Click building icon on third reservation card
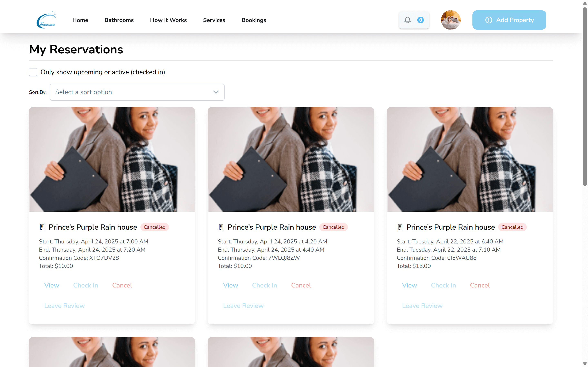 click(400, 227)
